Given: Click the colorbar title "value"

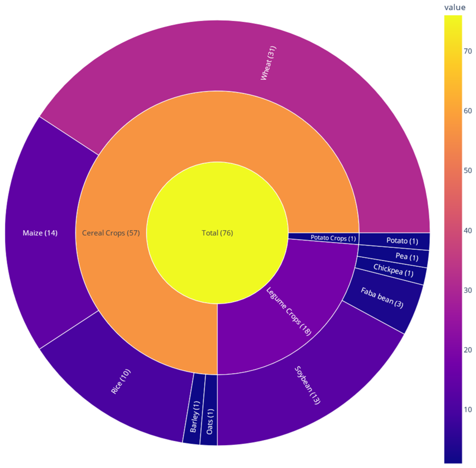Looking at the screenshot, I should click(x=455, y=7).
